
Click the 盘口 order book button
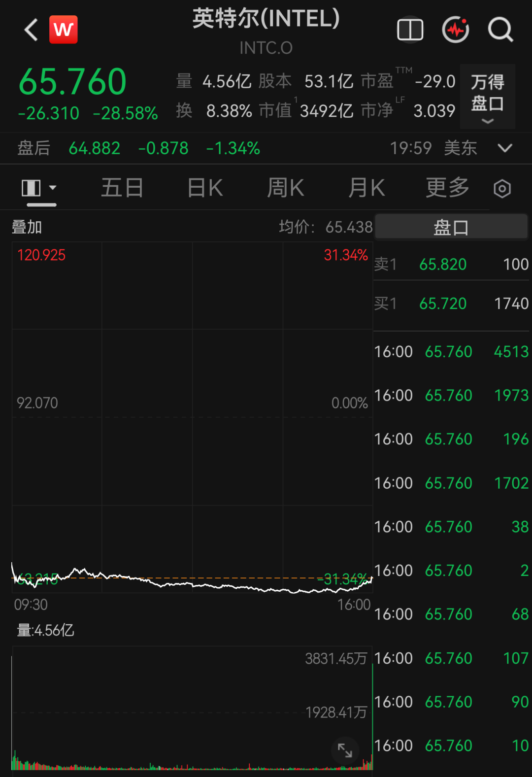click(x=451, y=227)
